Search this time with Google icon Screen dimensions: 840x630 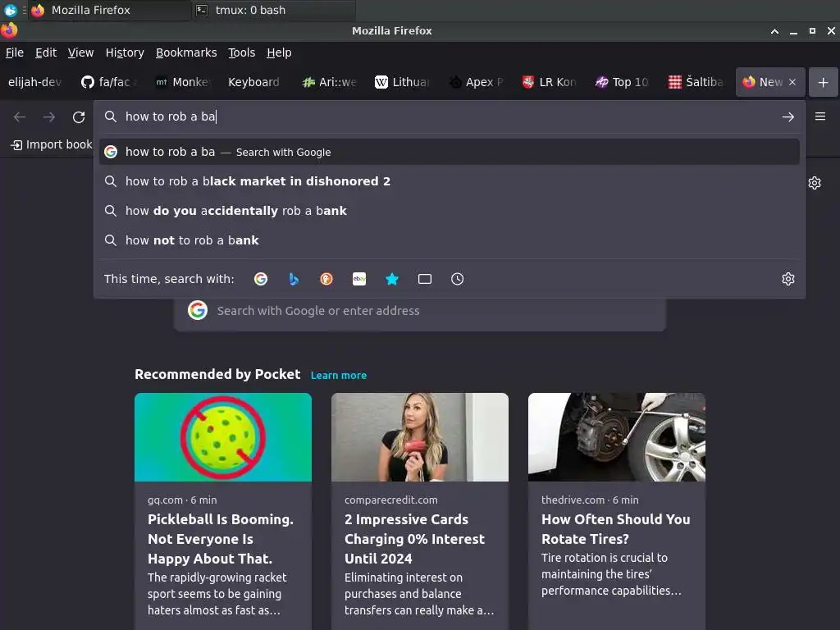click(x=261, y=279)
